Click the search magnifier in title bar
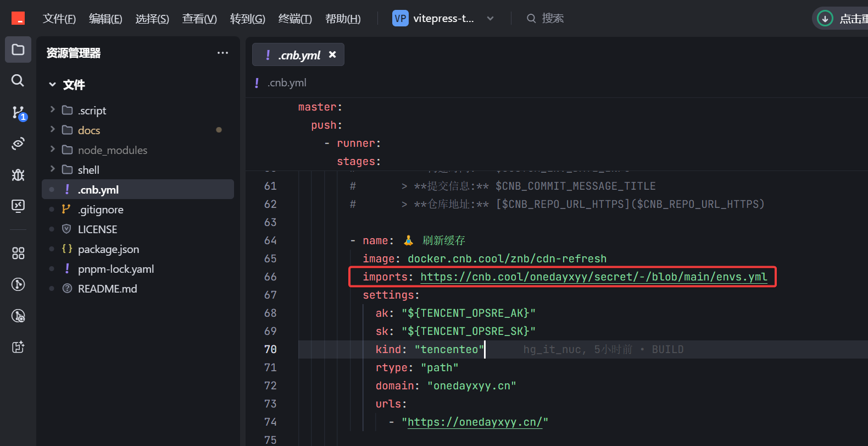 coord(531,18)
